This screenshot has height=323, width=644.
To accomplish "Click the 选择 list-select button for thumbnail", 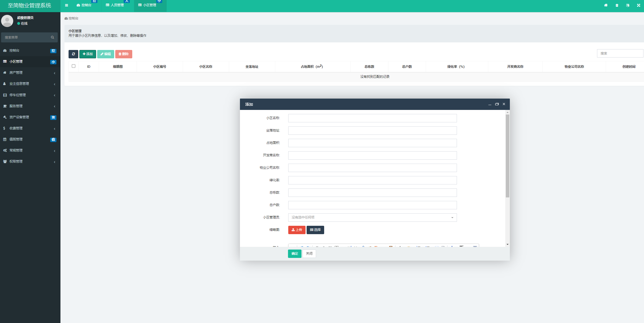I will [x=315, y=230].
